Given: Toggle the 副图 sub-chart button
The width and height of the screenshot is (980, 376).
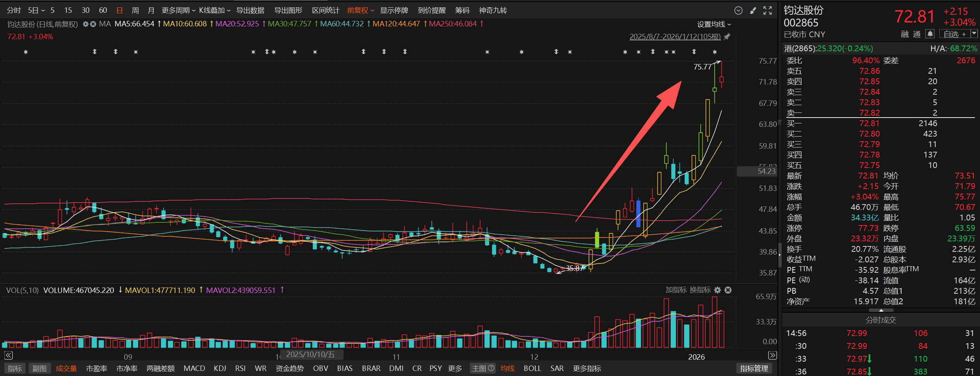Looking at the screenshot, I should click(x=39, y=368).
